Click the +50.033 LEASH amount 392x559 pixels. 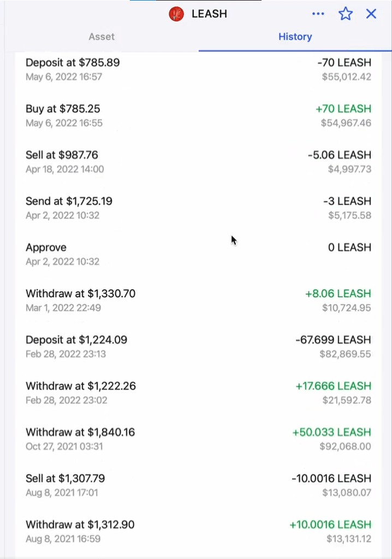[x=332, y=432]
